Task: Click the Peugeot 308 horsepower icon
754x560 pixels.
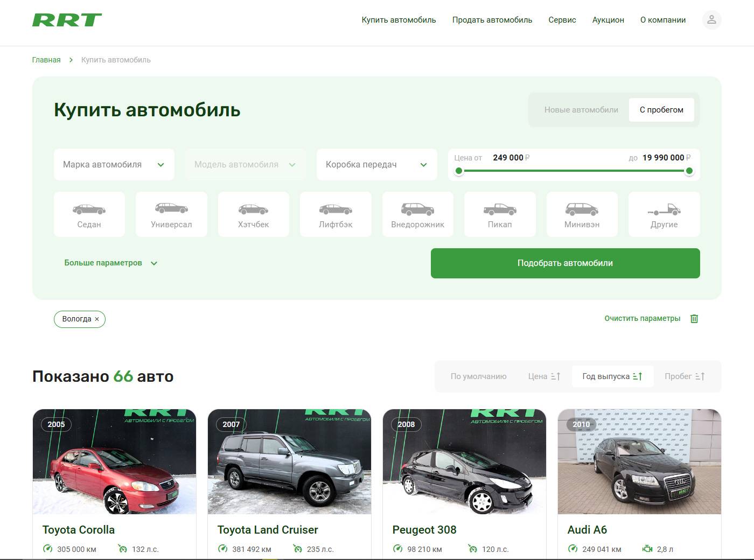Action: pyautogui.click(x=472, y=549)
